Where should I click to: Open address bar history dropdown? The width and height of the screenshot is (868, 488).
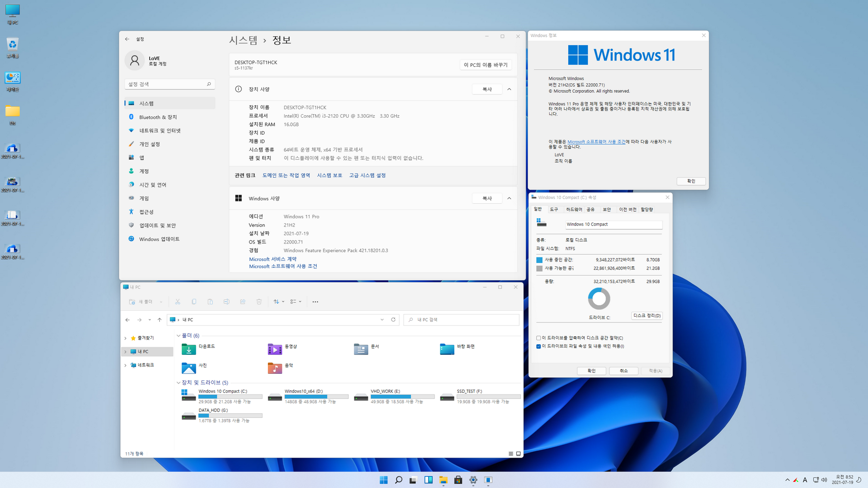[382, 320]
